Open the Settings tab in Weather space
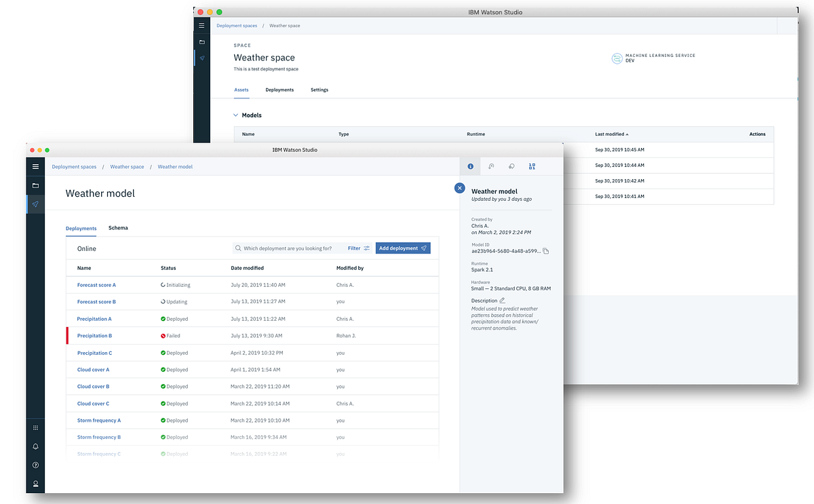814x504 pixels. click(319, 90)
